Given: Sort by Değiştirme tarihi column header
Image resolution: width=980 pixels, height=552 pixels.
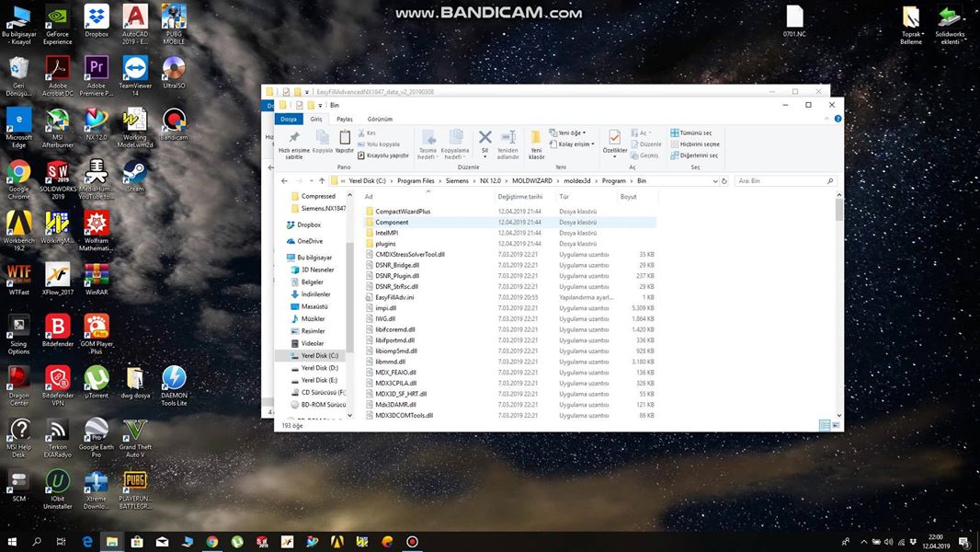Looking at the screenshot, I should click(520, 197).
